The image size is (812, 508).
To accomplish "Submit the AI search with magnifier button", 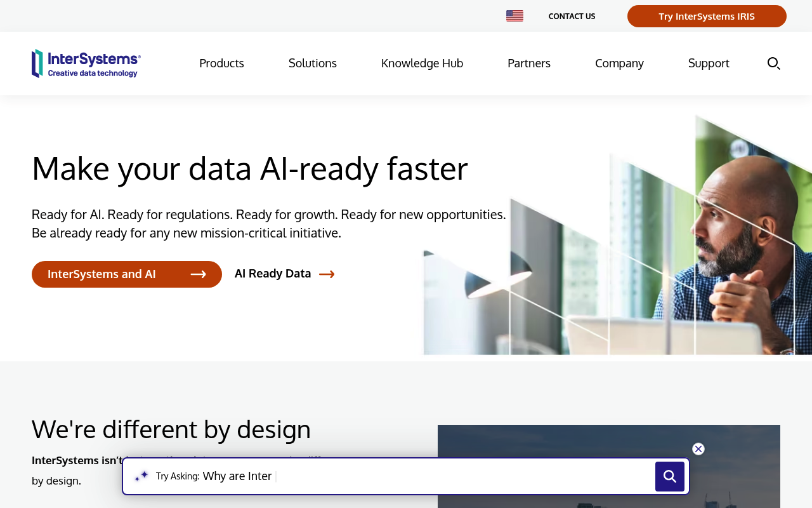I will coord(670,476).
